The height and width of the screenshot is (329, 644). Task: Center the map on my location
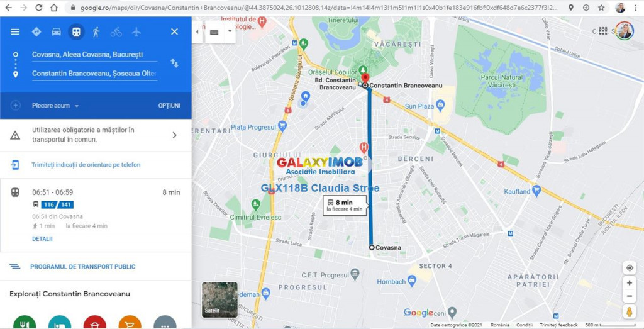629,268
